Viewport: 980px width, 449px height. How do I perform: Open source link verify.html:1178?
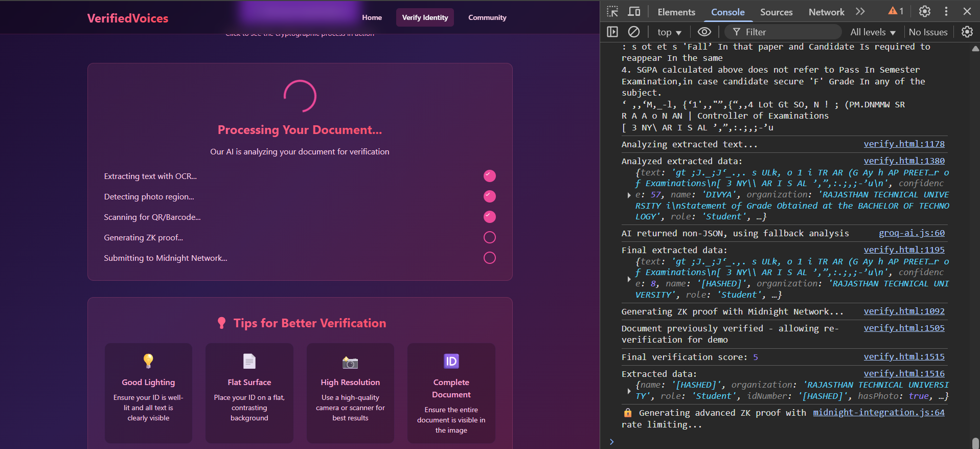(904, 144)
